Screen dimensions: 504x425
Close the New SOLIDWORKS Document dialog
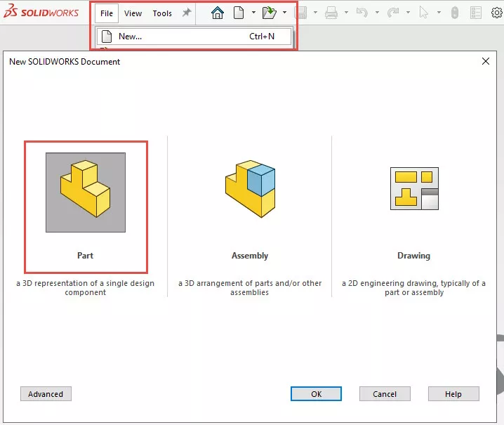pos(486,61)
